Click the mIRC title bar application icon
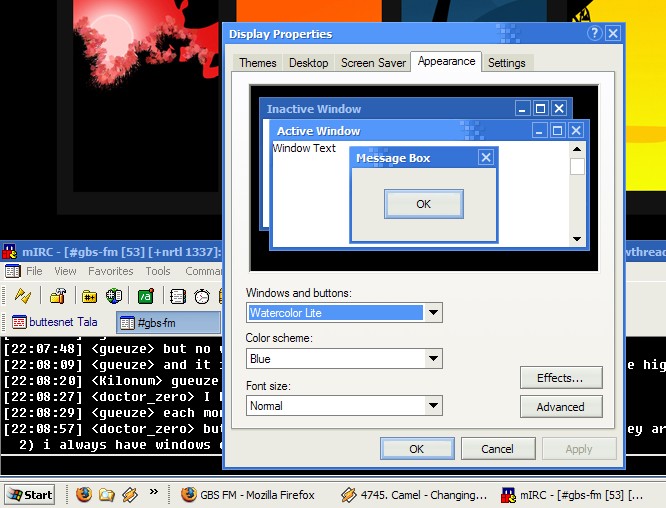The height and width of the screenshot is (508, 666). (x=9, y=251)
